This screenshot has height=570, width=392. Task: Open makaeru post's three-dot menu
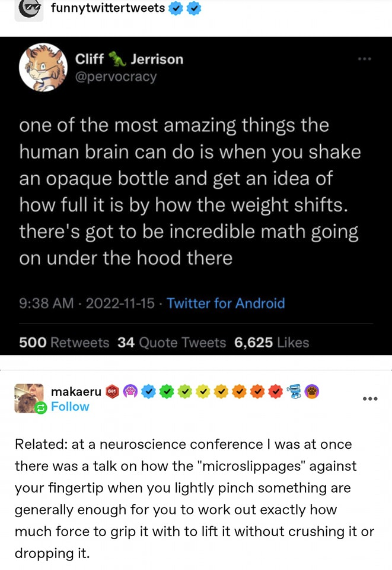click(370, 398)
